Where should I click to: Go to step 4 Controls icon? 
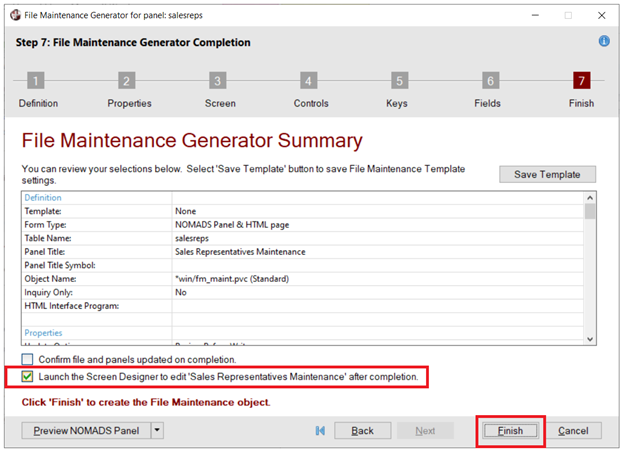coord(309,82)
